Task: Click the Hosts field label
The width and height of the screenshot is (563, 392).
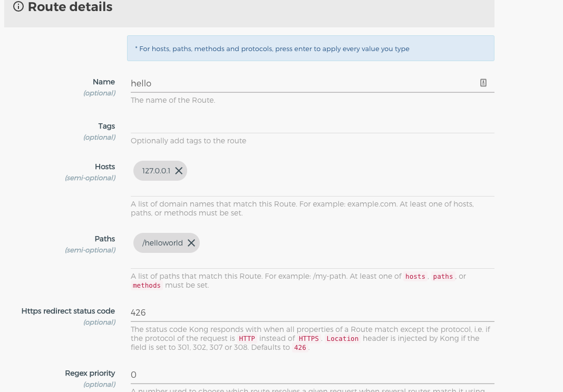Action: pos(105,166)
